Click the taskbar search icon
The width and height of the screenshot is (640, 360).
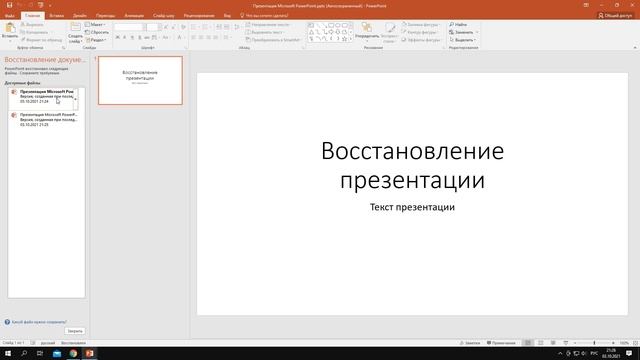coord(24,353)
